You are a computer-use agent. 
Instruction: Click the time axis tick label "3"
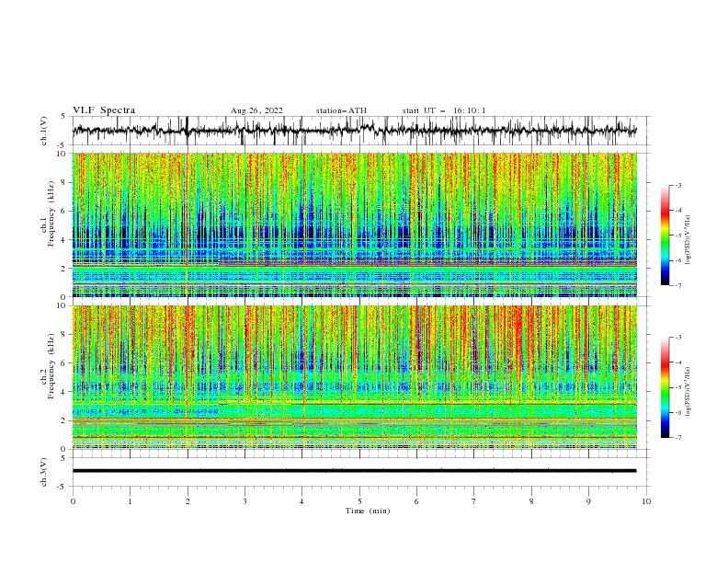(245, 501)
